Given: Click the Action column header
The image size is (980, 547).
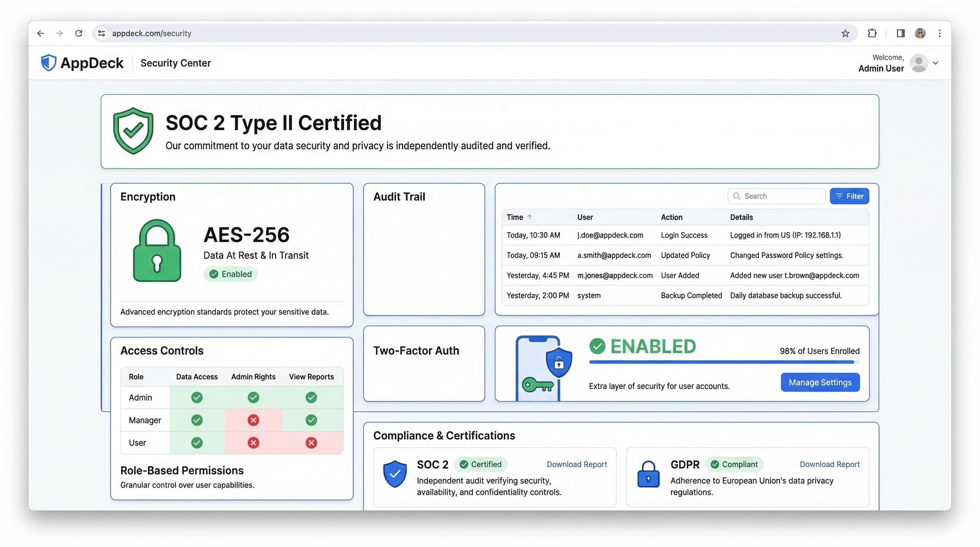Looking at the screenshot, I should 672,217.
